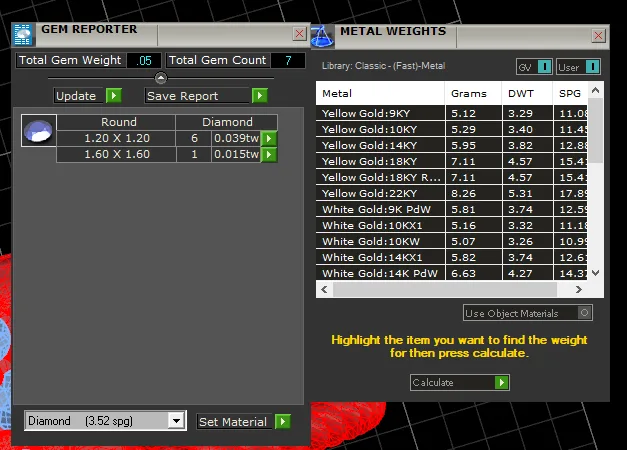Viewport: 627px width, 450px height.
Task: Select the Yellow Gold:14KY row
Action: pos(451,145)
